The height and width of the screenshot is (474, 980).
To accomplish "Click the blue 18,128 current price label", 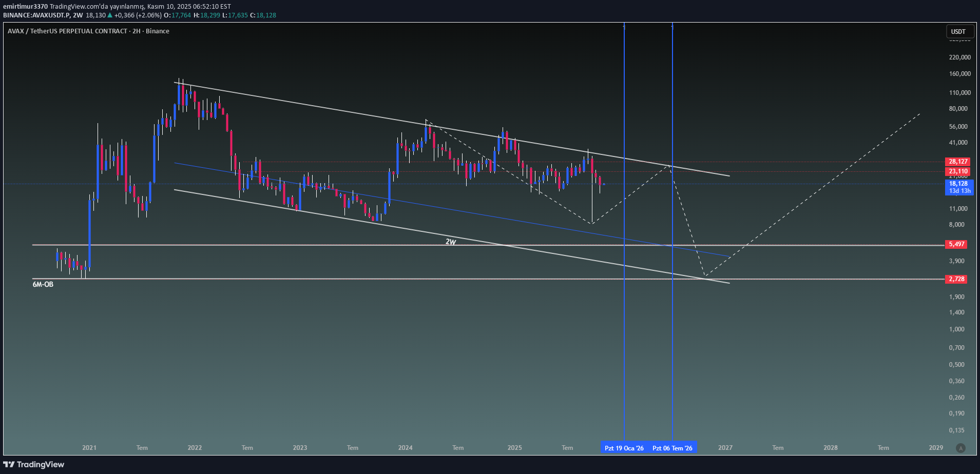I will point(958,184).
